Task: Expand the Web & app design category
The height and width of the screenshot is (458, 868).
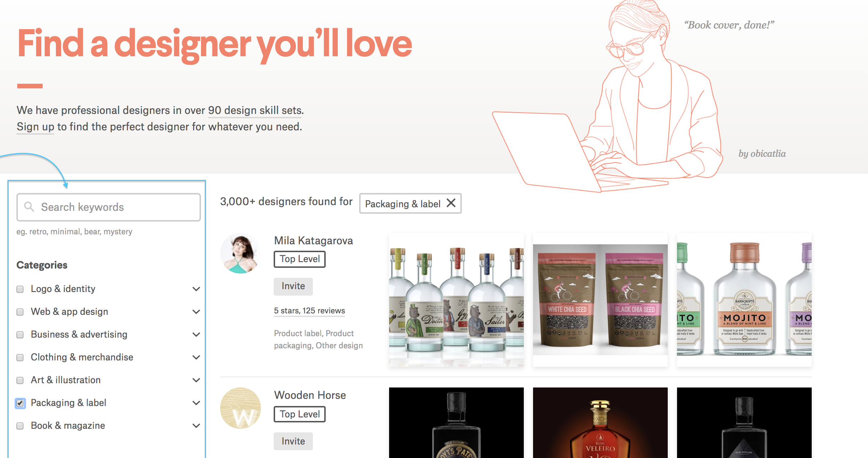Action: [x=196, y=312]
